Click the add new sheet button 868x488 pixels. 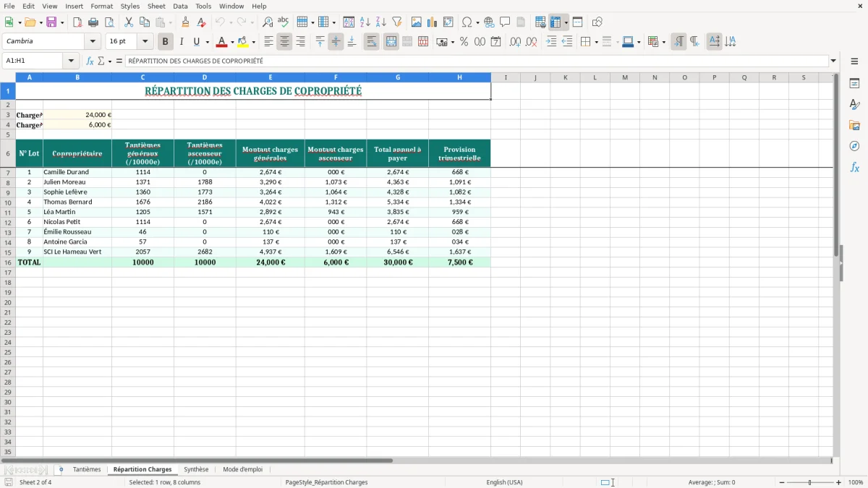coord(61,470)
